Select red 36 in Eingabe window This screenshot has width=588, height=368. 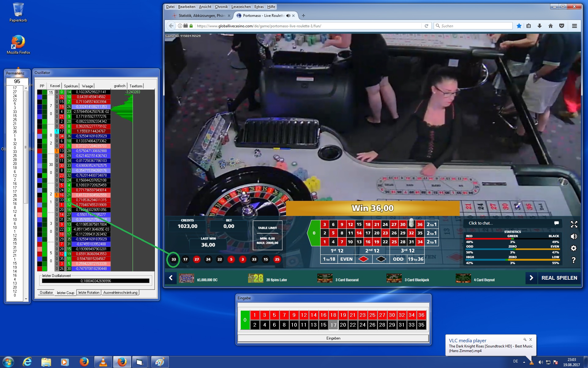pos(421,315)
